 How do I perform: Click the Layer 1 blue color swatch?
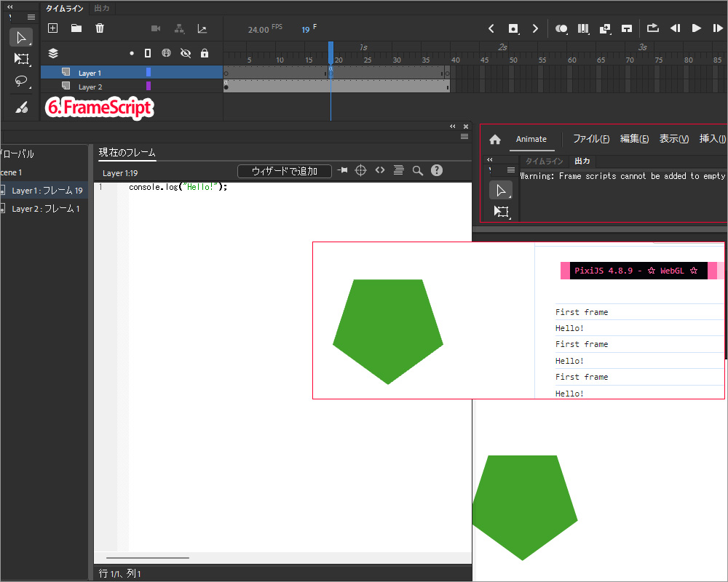coord(149,73)
